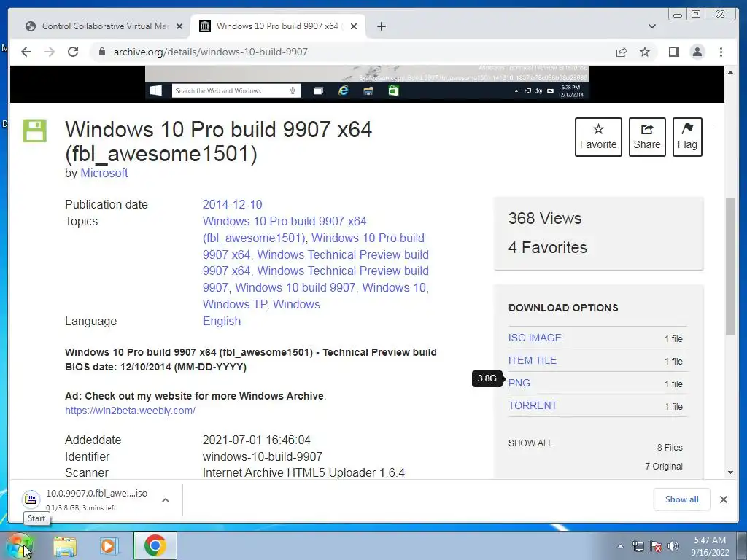The width and height of the screenshot is (747, 560).
Task: Close the Control Collaborative Virtual Machine tab
Action: (179, 26)
